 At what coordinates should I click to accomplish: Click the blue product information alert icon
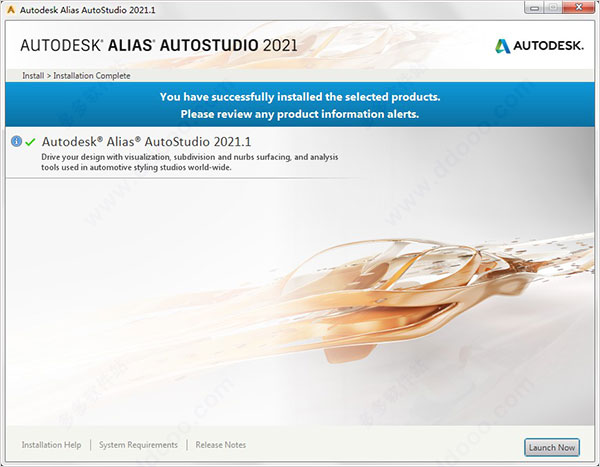[x=16, y=142]
